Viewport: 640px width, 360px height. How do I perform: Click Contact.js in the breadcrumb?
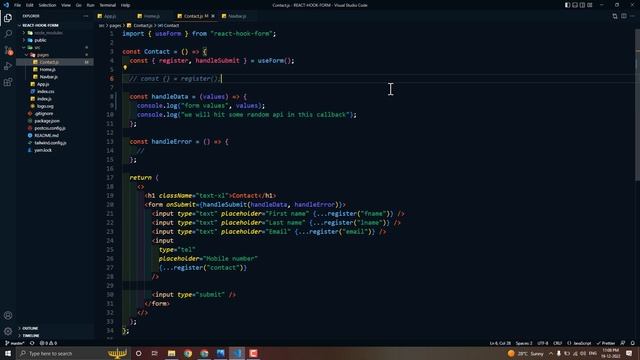[142, 25]
